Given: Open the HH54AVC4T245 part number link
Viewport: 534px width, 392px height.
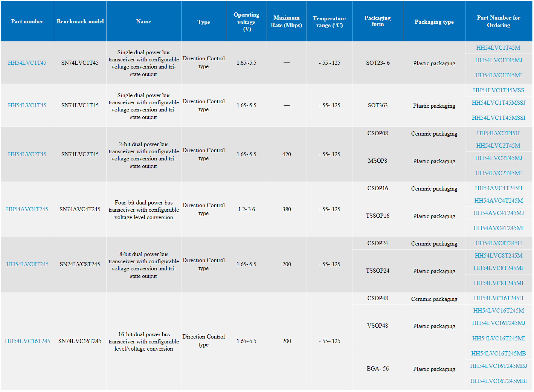Looking at the screenshot, I should pyautogui.click(x=27, y=209).
